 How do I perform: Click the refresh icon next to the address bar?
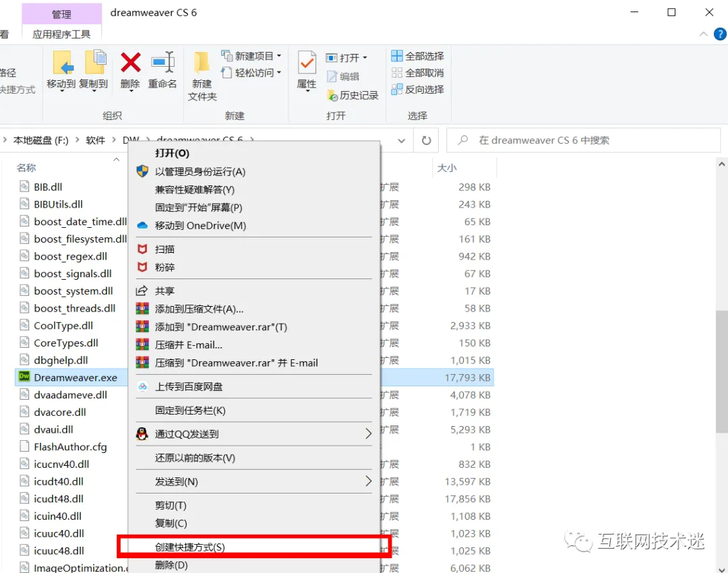[426, 140]
